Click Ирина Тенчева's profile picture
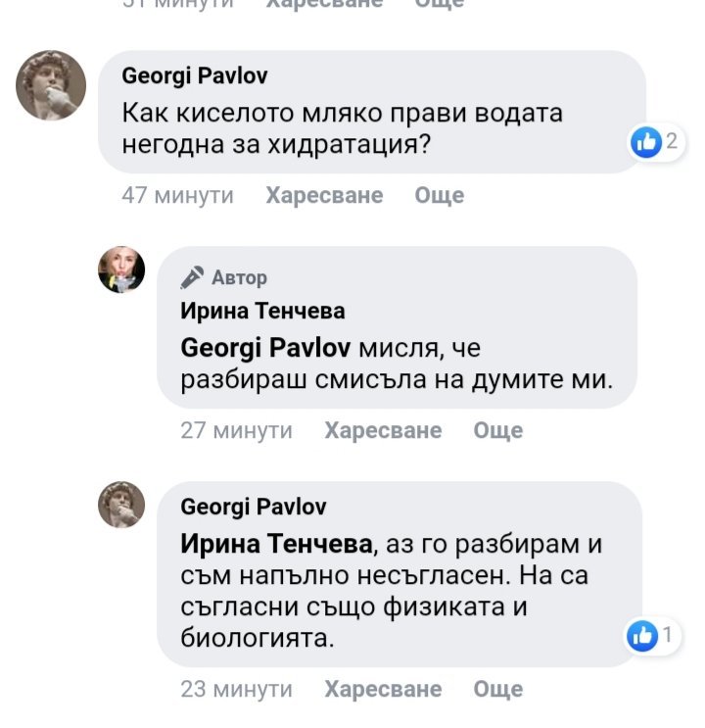705x728 pixels. pos(121,269)
